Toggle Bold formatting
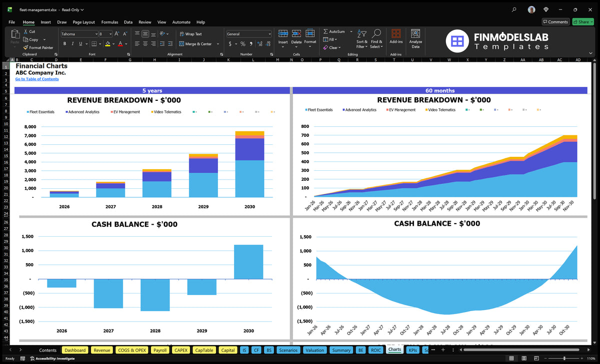The image size is (600, 364). click(64, 44)
